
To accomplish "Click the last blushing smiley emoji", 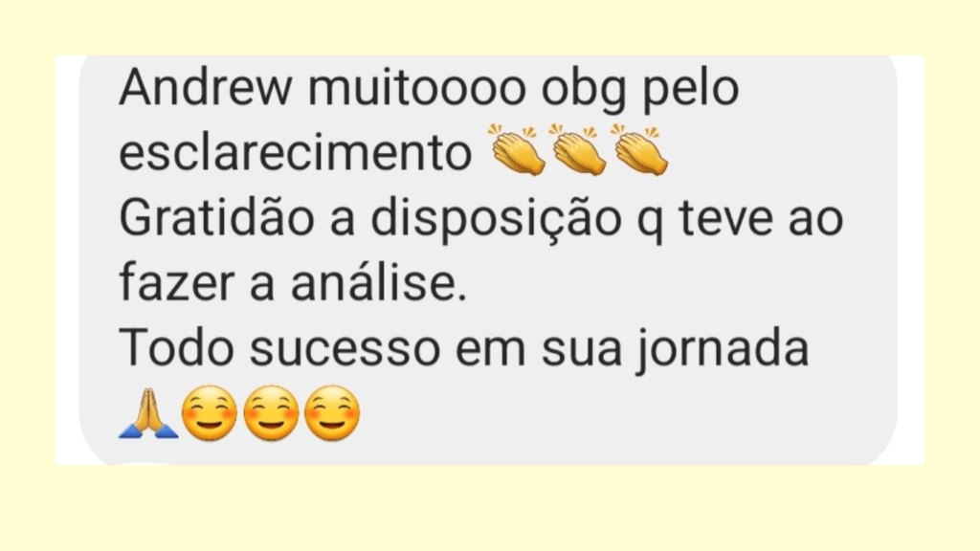I will point(332,413).
